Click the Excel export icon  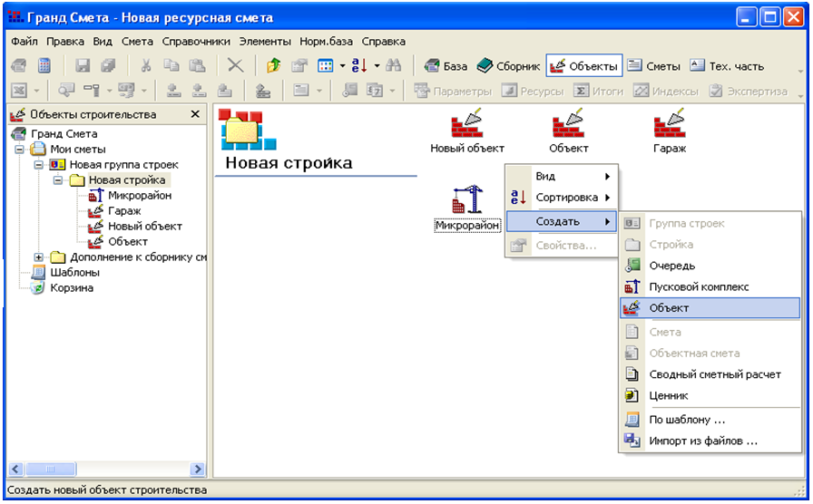click(x=19, y=91)
